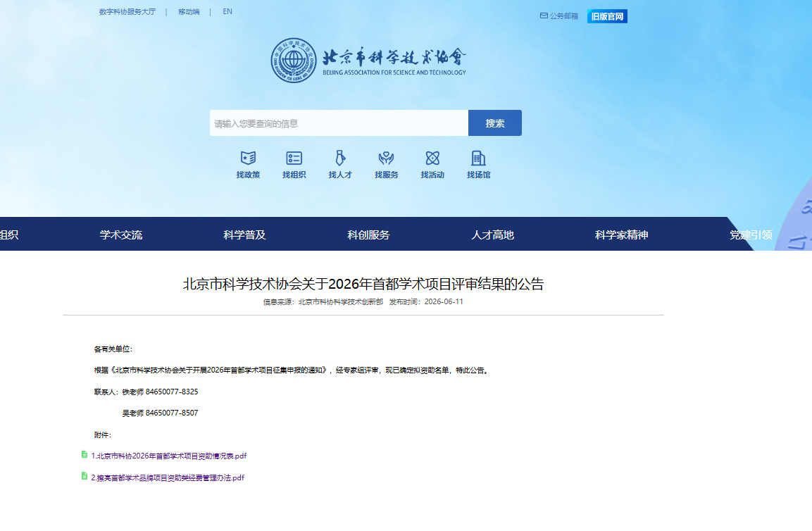Click the 附件 label text

[103, 435]
